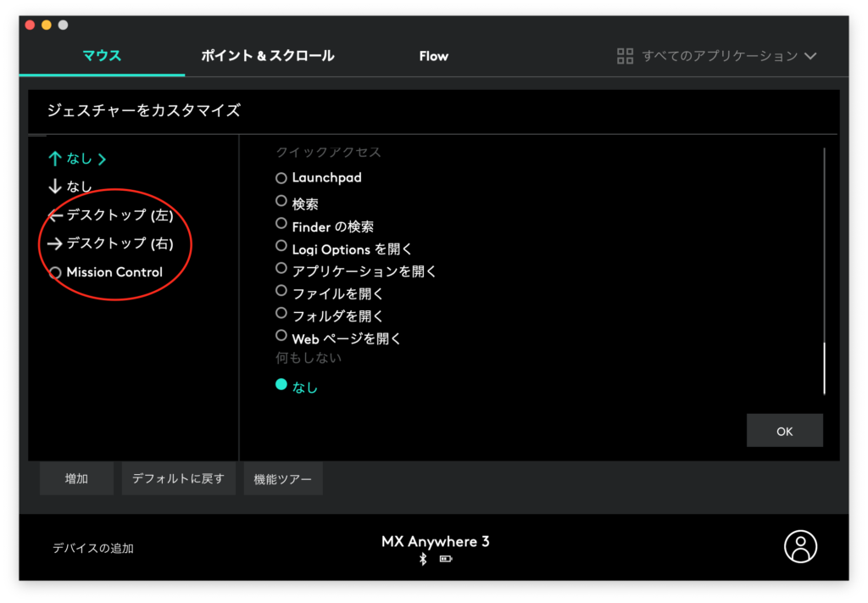This screenshot has width=868, height=603.
Task: Select the up arrow gesture なし
Action: (x=79, y=159)
